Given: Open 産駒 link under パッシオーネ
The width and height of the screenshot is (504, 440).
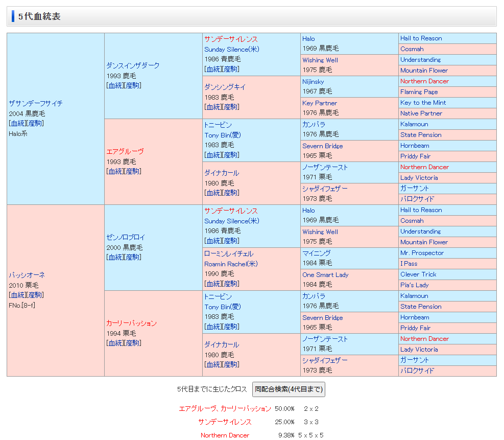Looking at the screenshot, I should tap(35, 295).
